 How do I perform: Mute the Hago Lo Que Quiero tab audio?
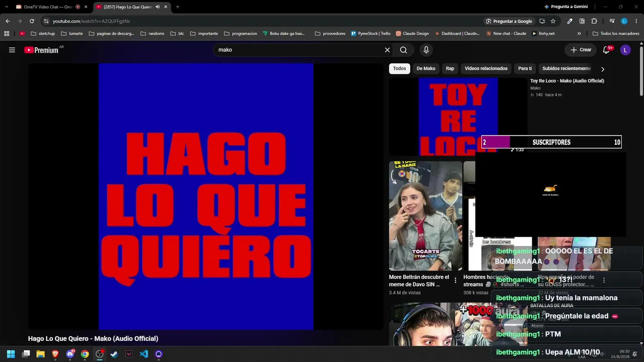(157, 7)
